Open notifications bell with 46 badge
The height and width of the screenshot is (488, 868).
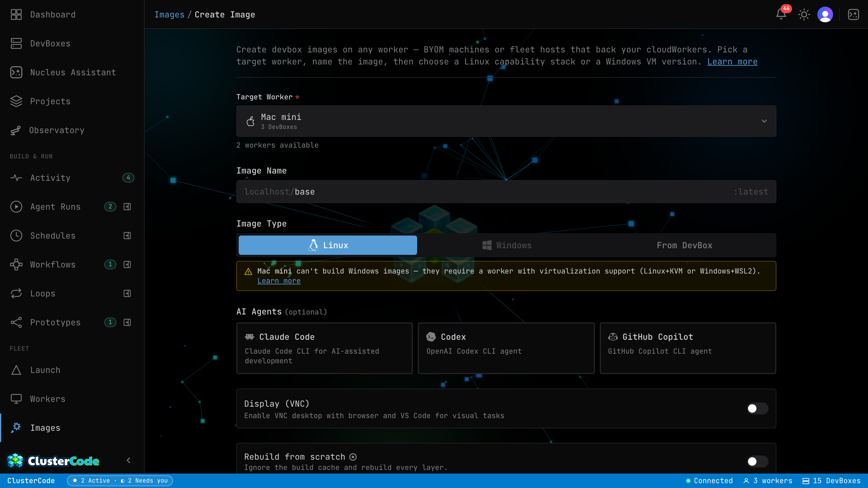click(x=781, y=14)
